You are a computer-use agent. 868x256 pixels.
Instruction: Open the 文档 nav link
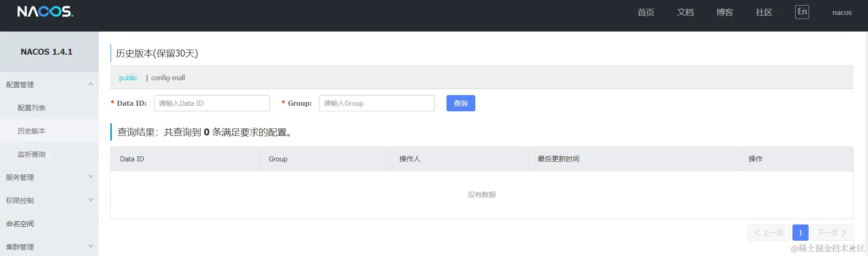point(685,13)
